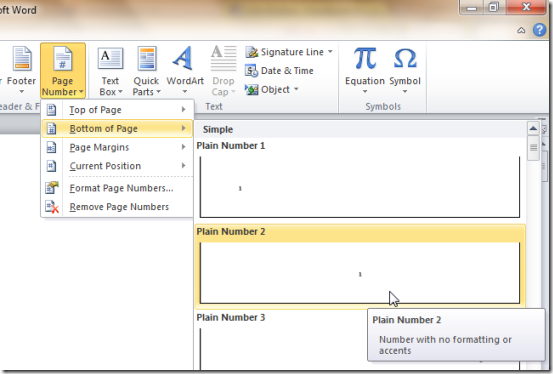Screen dimensions: 553x374
Task: Open the Symbol gallery
Action: [x=405, y=70]
